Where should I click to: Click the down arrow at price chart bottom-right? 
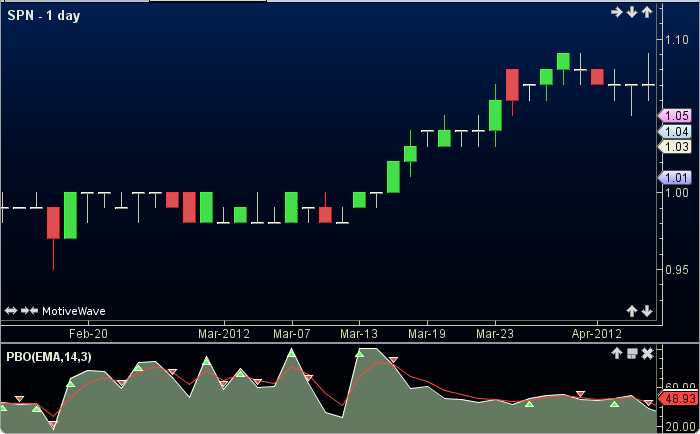(647, 311)
